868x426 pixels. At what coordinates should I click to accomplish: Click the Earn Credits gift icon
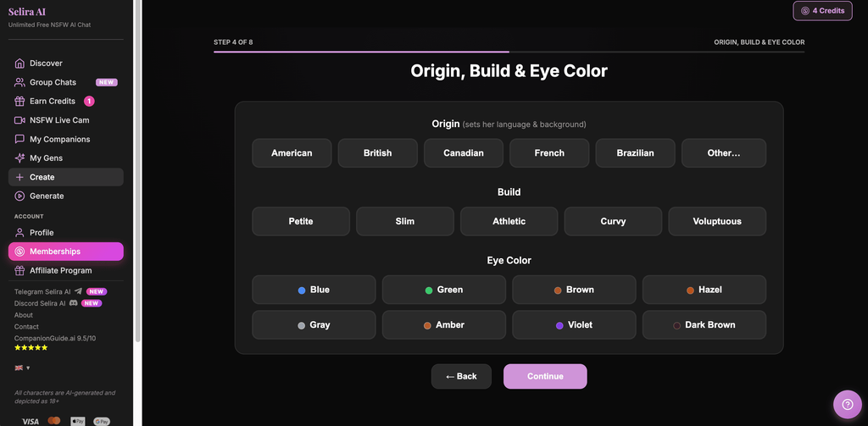click(x=20, y=102)
